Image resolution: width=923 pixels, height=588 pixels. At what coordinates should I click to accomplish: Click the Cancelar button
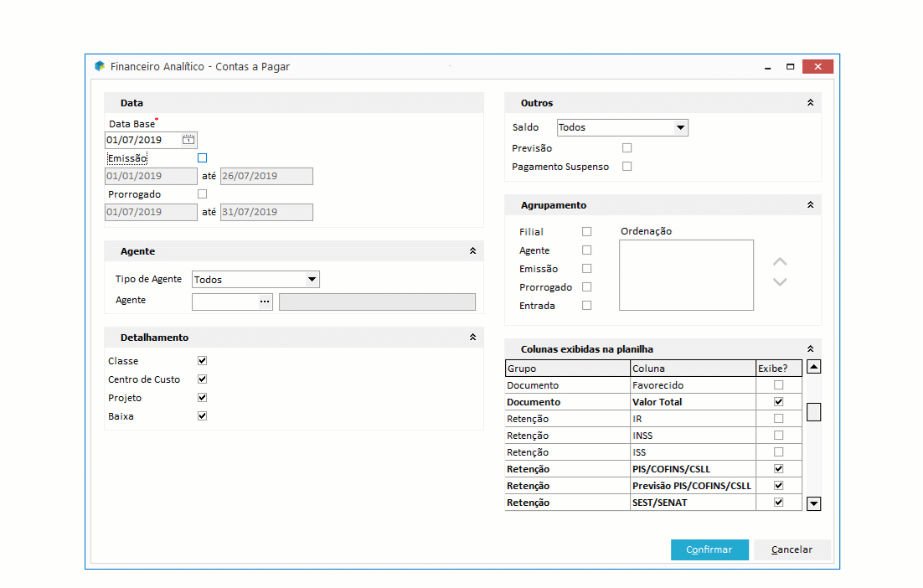click(792, 549)
